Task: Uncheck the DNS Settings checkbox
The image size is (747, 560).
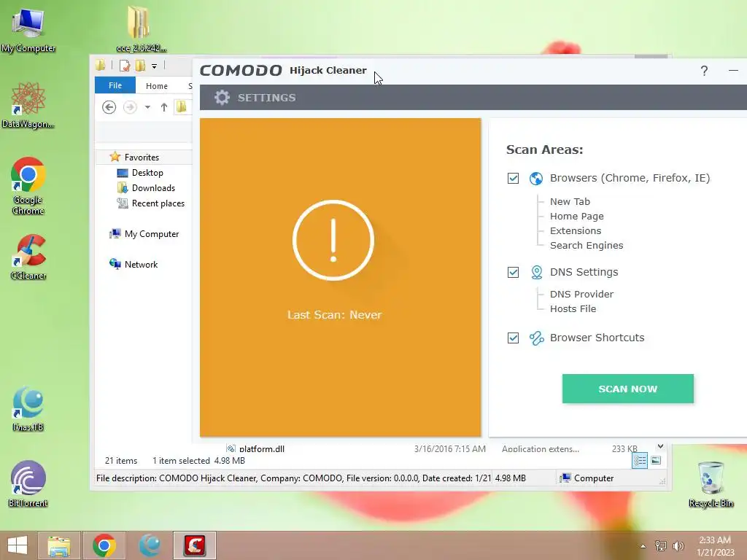Action: tap(513, 273)
